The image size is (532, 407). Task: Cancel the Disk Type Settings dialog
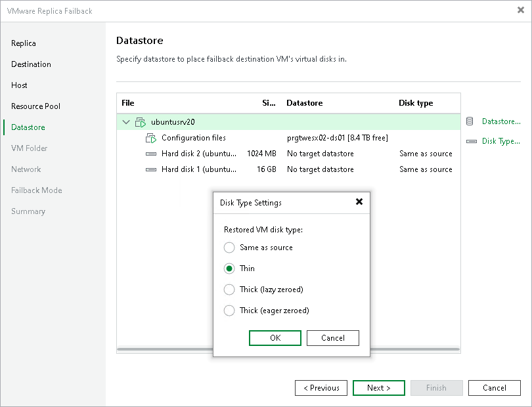[333, 338]
